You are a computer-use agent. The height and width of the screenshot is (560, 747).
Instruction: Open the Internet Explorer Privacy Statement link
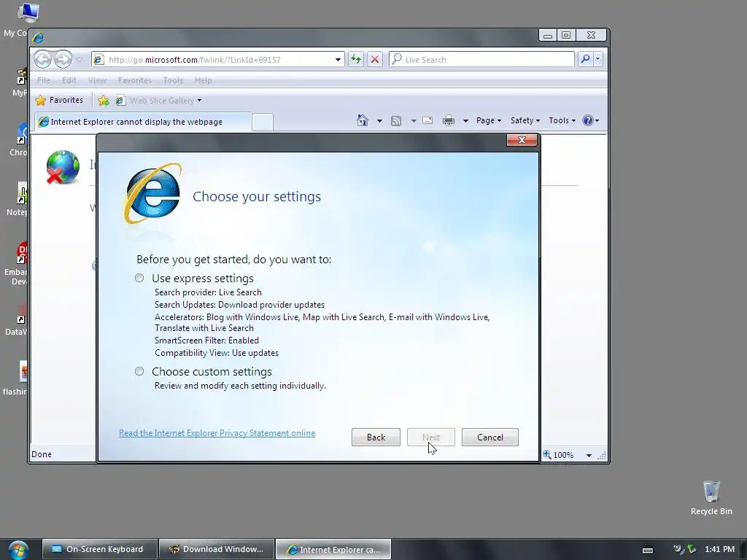click(217, 433)
